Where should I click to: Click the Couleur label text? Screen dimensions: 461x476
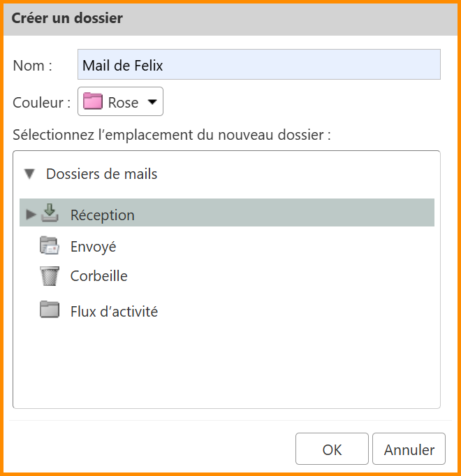41,103
